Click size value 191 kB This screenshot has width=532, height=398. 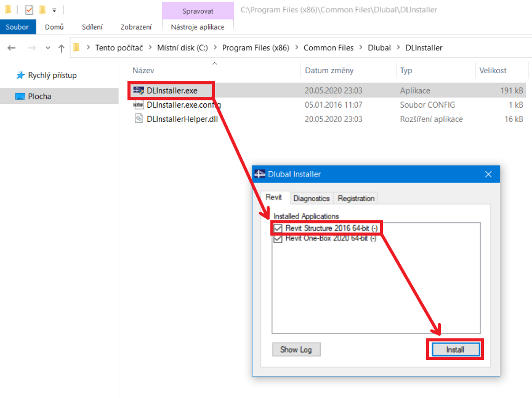pos(512,90)
